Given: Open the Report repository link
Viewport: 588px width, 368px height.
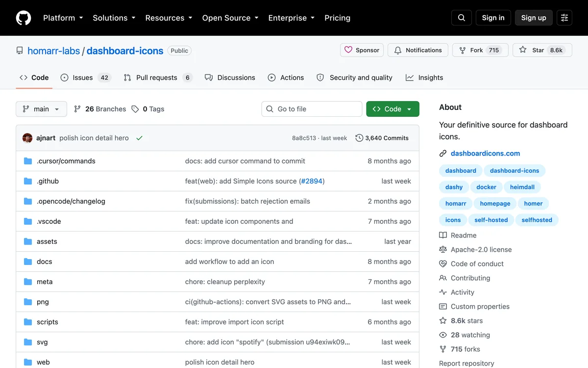Looking at the screenshot, I should tap(466, 364).
